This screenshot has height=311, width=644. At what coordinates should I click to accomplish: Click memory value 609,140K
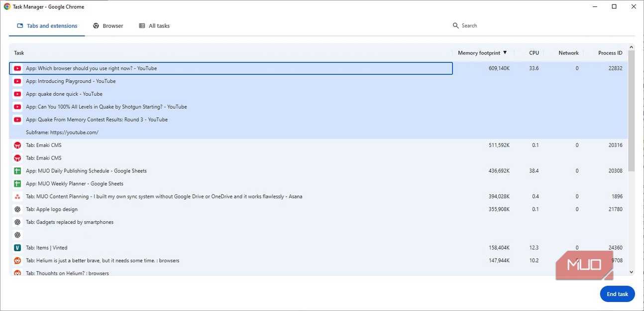pyautogui.click(x=499, y=68)
